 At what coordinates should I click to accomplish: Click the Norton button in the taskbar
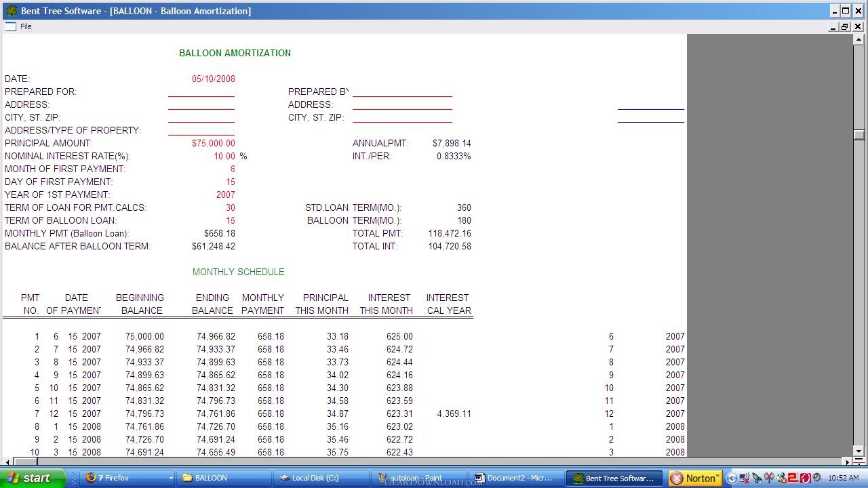695,478
